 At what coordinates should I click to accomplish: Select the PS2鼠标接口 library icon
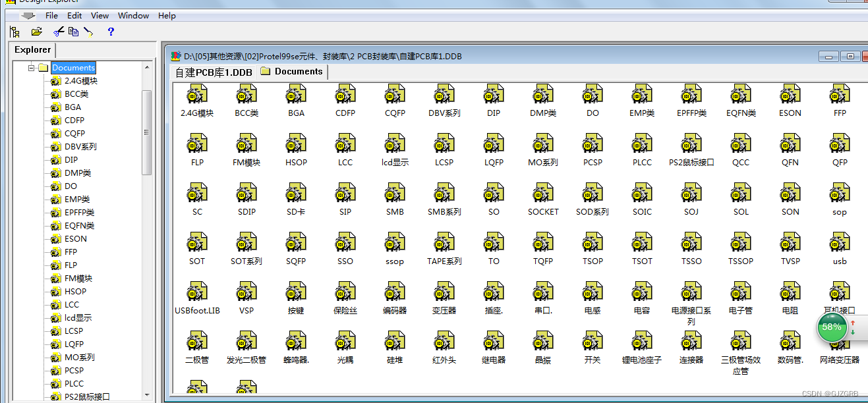tap(691, 144)
